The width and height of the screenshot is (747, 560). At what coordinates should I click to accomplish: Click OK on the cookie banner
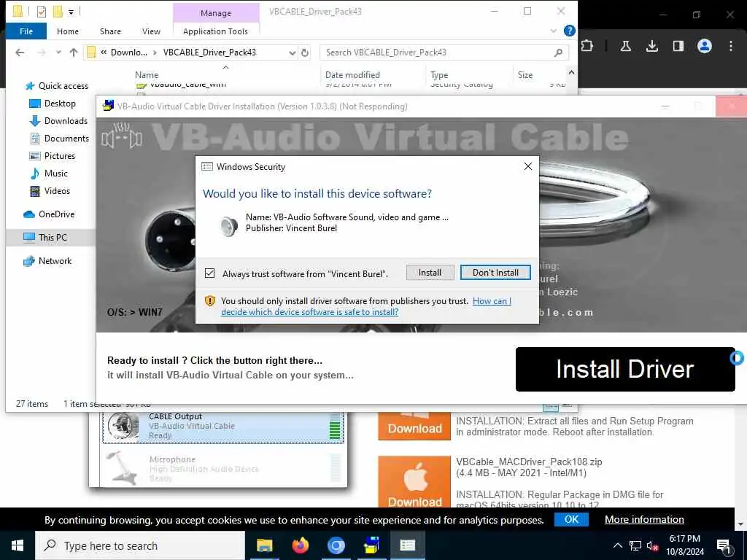pos(571,519)
